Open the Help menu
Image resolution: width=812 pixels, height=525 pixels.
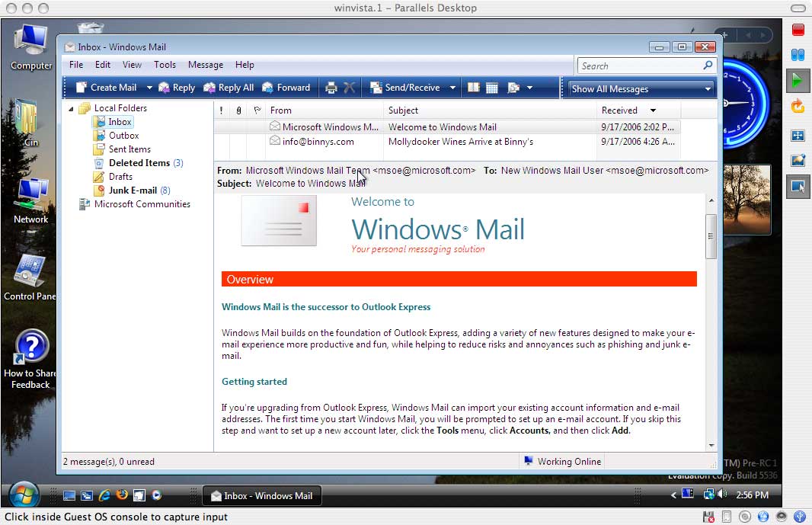245,65
